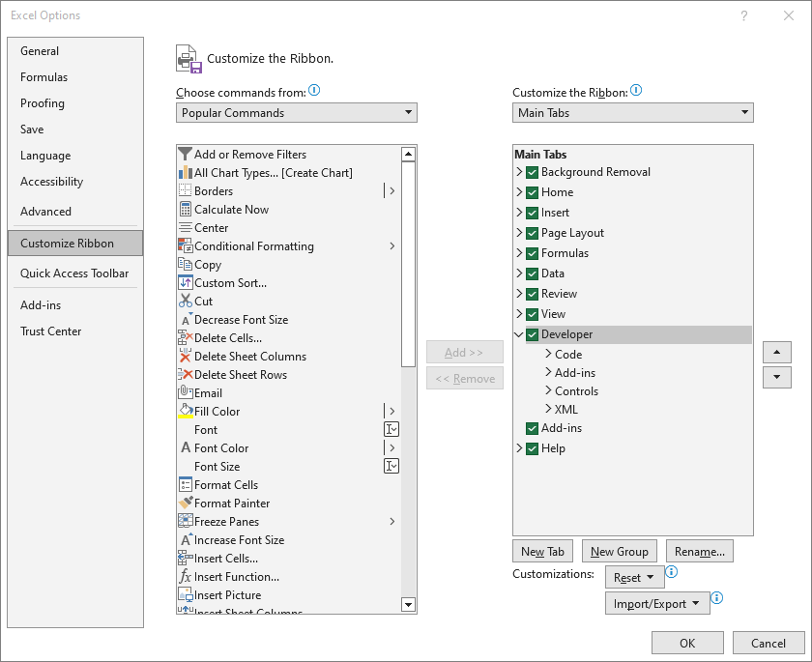
Task: Click the Rename button
Action: pyautogui.click(x=700, y=551)
